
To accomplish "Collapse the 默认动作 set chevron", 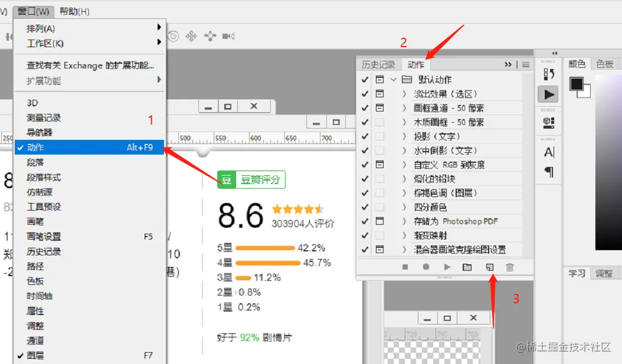I will tap(393, 79).
